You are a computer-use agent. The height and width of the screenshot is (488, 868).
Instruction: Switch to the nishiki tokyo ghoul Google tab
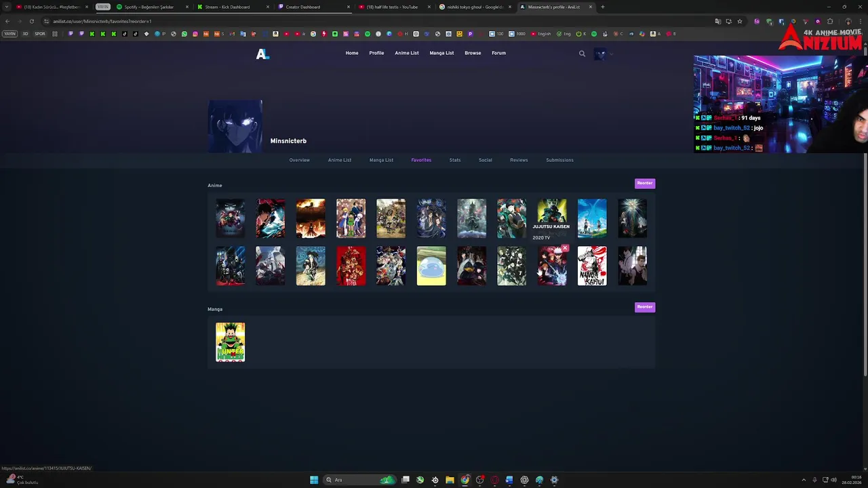pyautogui.click(x=475, y=7)
